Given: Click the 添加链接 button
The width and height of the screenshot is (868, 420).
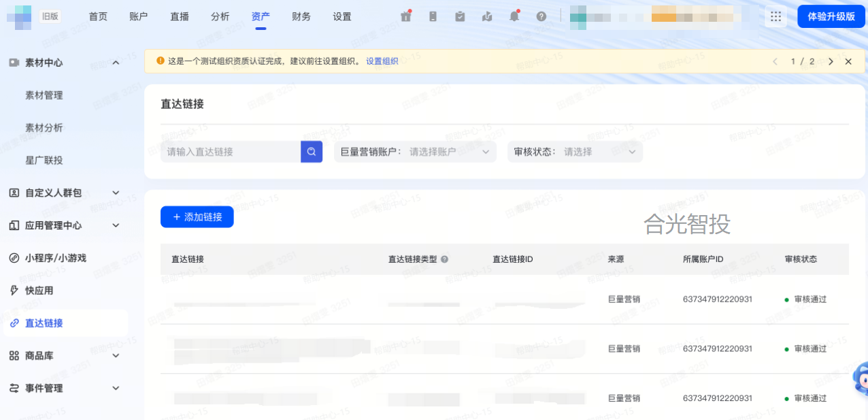Looking at the screenshot, I should point(197,216).
